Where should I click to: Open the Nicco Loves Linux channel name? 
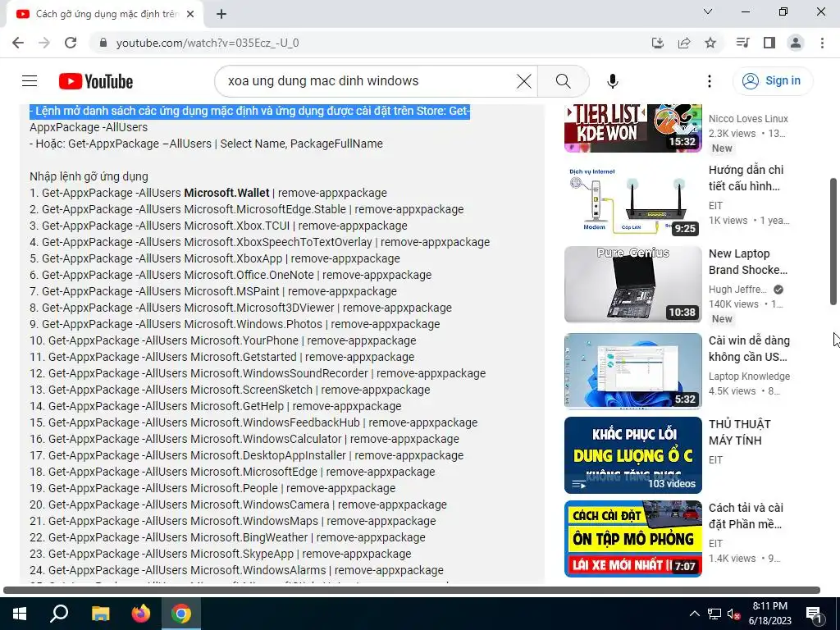(748, 118)
